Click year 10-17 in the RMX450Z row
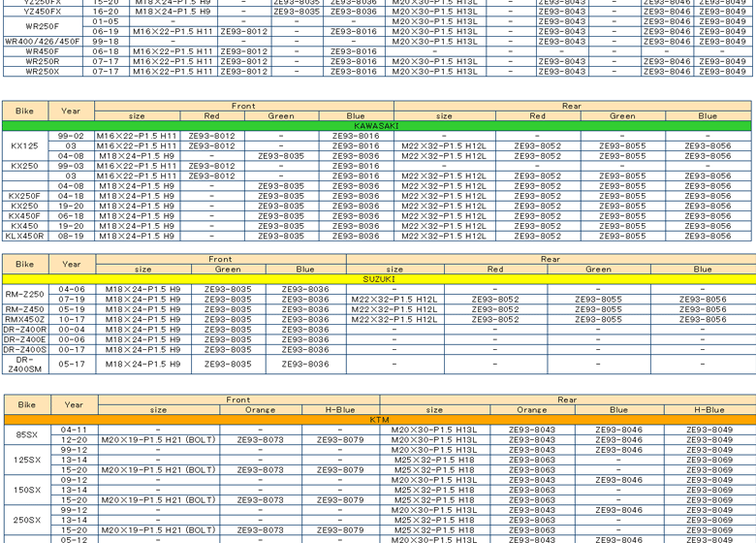Screen dimensions: 756x543 [x=73, y=320]
